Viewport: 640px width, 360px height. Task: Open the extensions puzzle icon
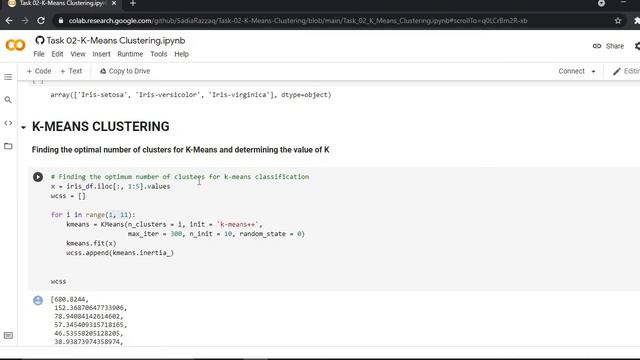637,20
